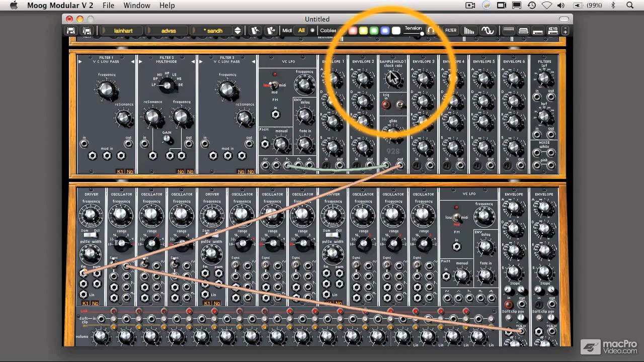This screenshot has width=644, height=362.
Task: Open the advss sub-bank dropdown
Action: [168, 31]
